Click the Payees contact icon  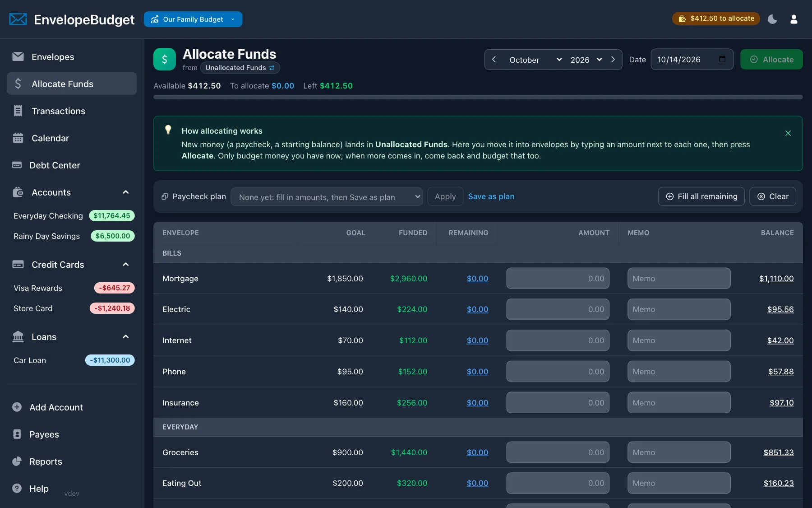[17, 434]
